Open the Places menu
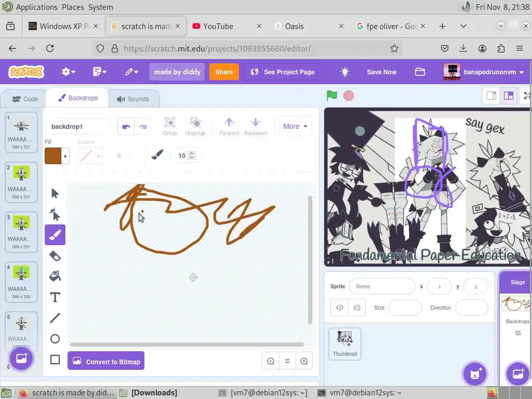Viewport: 532px width, 399px height. coord(73,7)
